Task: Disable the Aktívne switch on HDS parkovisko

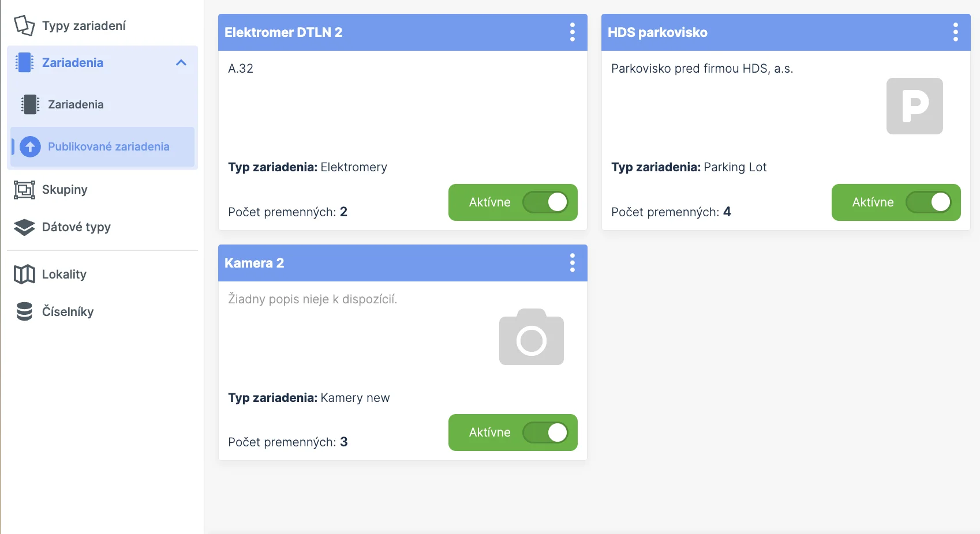Action: click(928, 202)
